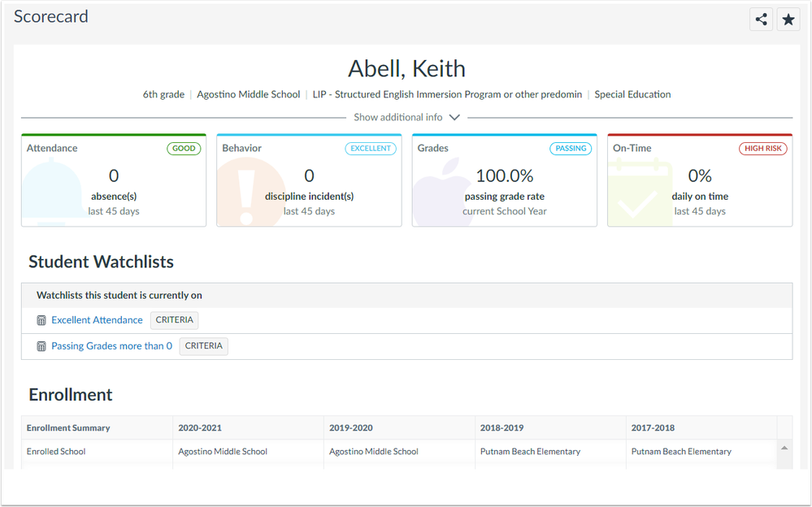Expand Show additional info
Viewport: 812px width, 507px height.
[x=406, y=118]
